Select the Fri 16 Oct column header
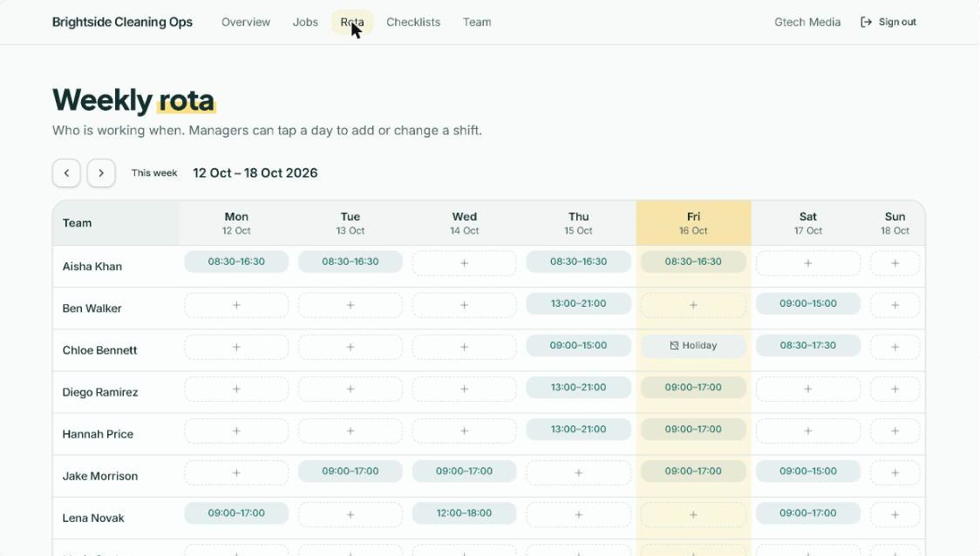Image resolution: width=980 pixels, height=556 pixels. coord(693,223)
